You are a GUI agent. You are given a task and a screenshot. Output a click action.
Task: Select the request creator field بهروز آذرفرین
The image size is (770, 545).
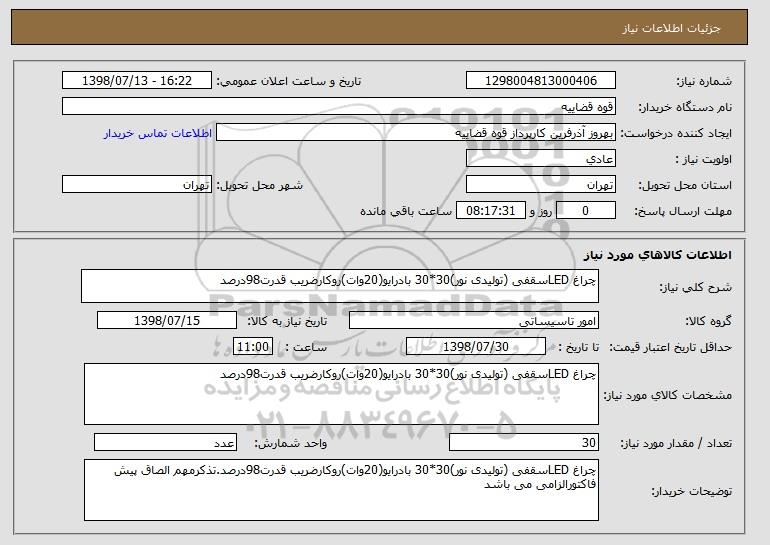click(x=416, y=133)
